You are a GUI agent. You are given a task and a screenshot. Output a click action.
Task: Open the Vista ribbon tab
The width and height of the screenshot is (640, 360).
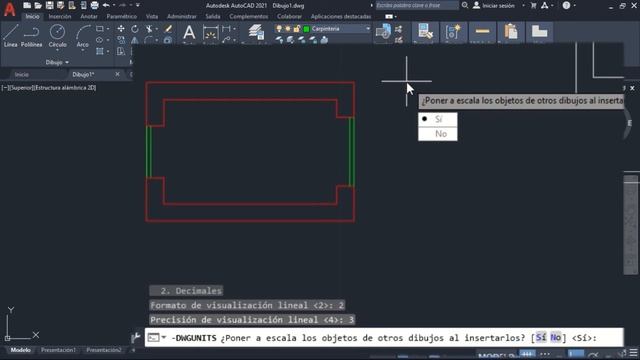click(x=152, y=17)
